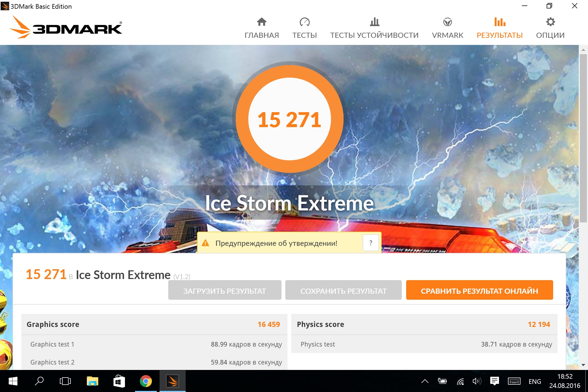Image resolution: width=588 pixels, height=392 pixels.
Task: Open Windows Store from the taskbar
Action: (119, 381)
